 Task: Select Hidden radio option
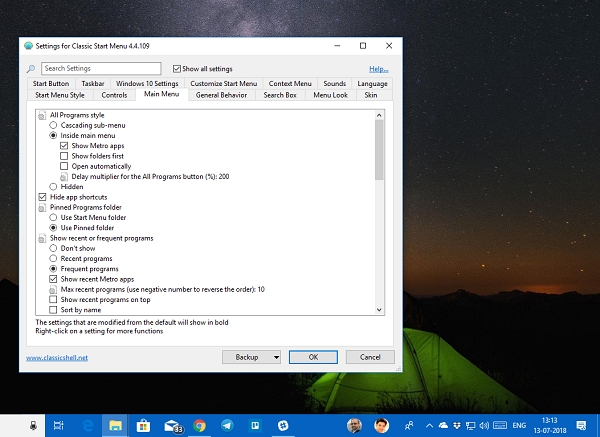click(x=53, y=187)
